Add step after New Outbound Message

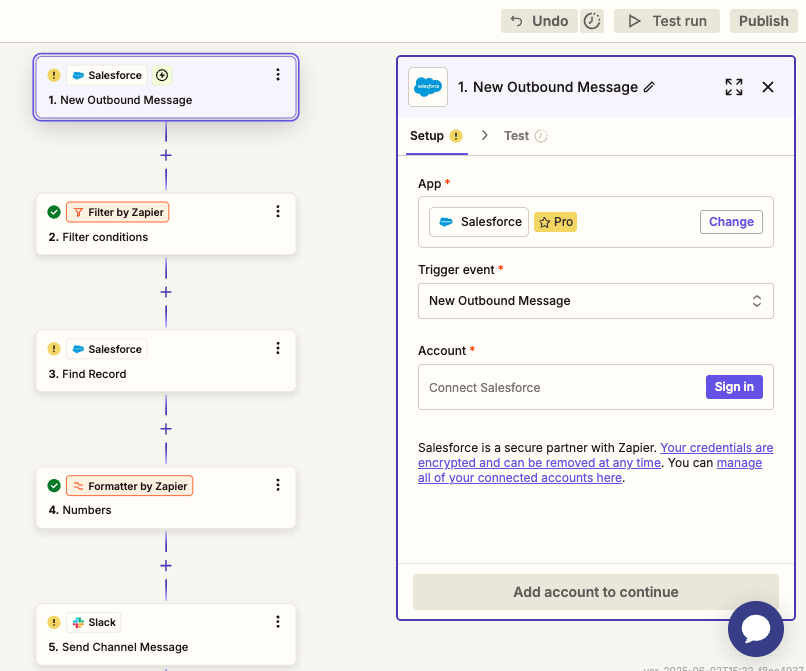point(166,155)
